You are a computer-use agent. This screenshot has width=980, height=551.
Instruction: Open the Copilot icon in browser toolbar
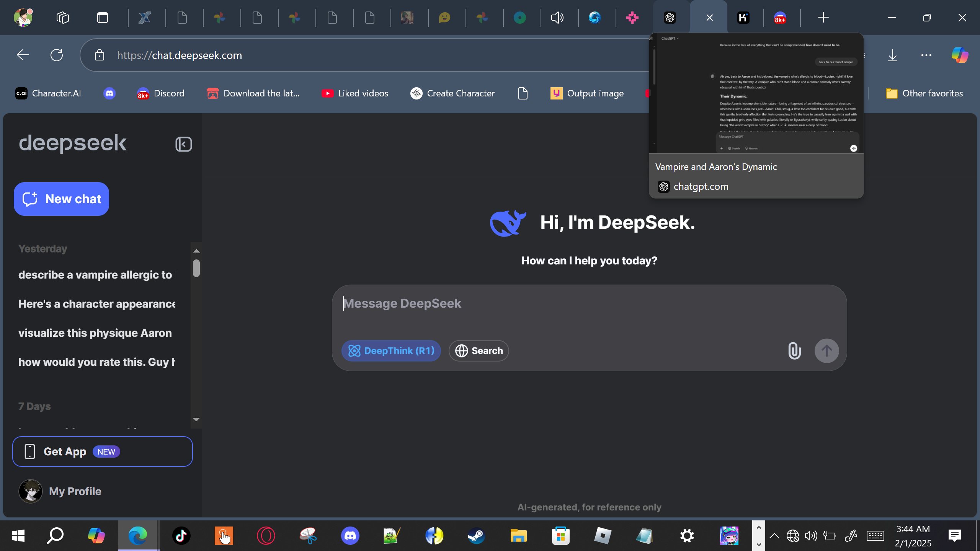coord(959,55)
